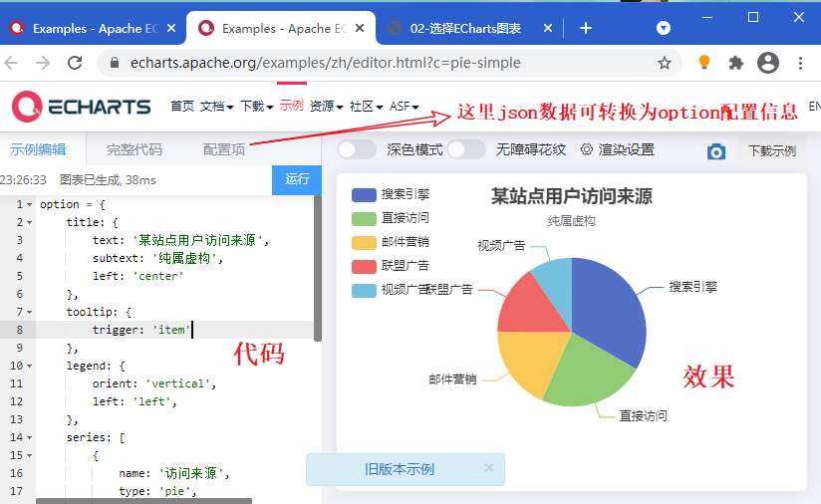The width and height of the screenshot is (821, 504).
Task: Expand the ASF nav dropdown
Action: click(404, 107)
